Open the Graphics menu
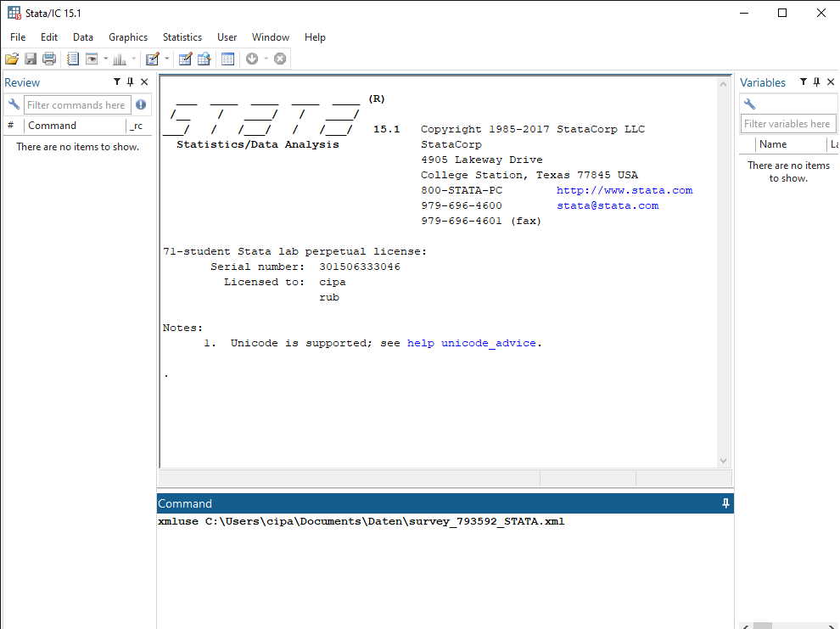This screenshot has height=629, width=840. coord(128,37)
